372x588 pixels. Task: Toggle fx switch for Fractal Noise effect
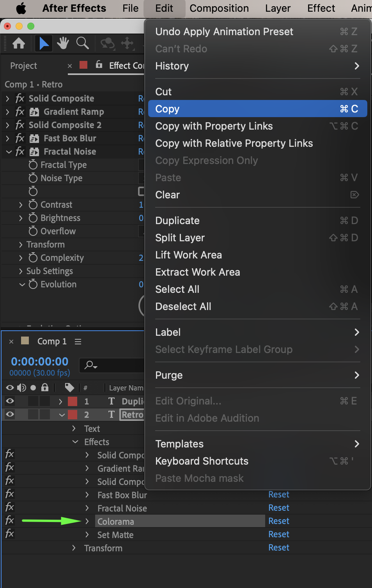pyautogui.click(x=20, y=151)
